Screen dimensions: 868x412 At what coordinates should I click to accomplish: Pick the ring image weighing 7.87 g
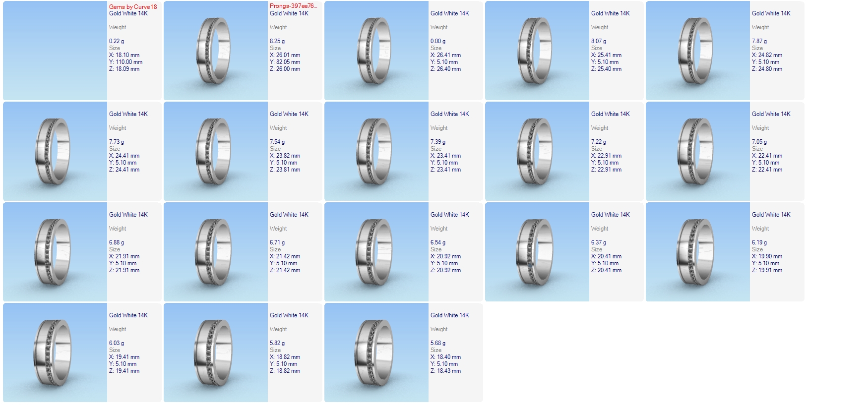pyautogui.click(x=698, y=51)
